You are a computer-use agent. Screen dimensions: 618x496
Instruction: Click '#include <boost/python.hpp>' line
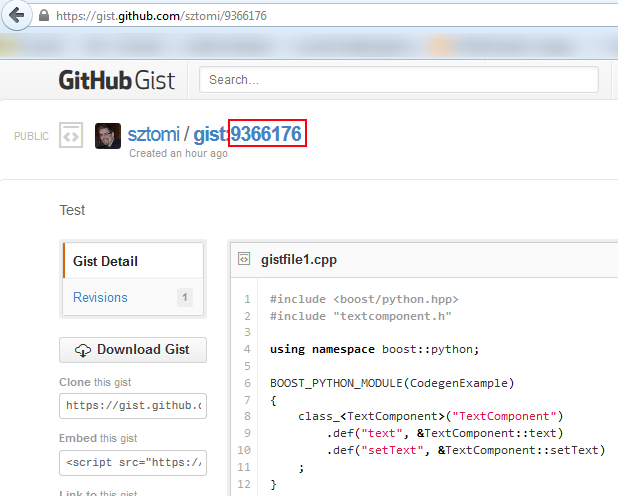click(x=364, y=299)
